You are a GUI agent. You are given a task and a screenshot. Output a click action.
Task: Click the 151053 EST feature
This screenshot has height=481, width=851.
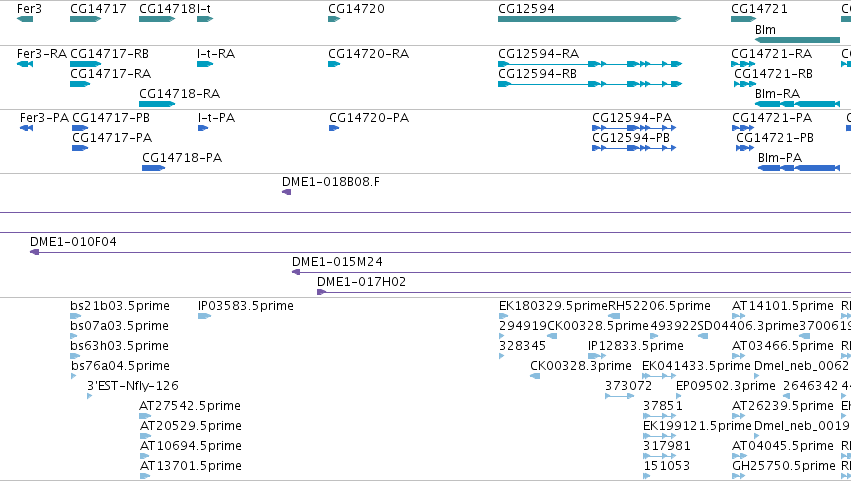646,477
